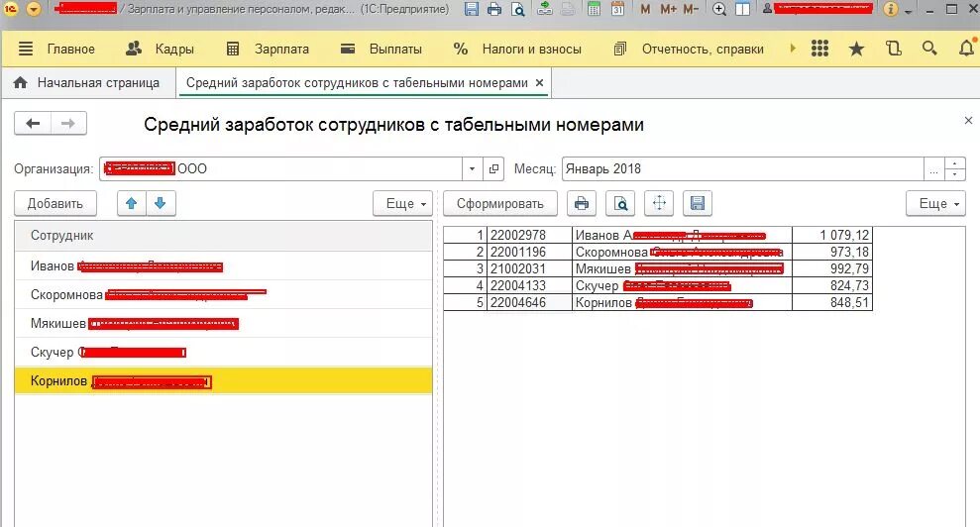Click the fit-to-page arrows icon
Screen dimensions: 980x527
[659, 203]
